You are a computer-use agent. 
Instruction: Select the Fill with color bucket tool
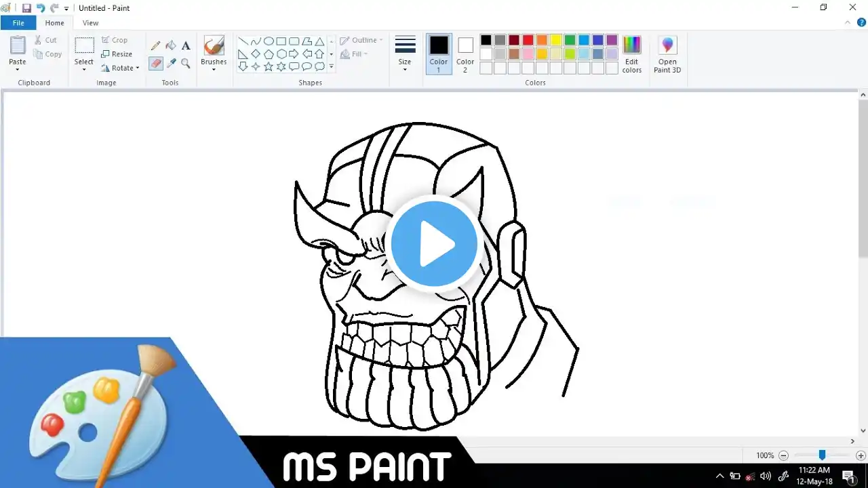coord(171,45)
